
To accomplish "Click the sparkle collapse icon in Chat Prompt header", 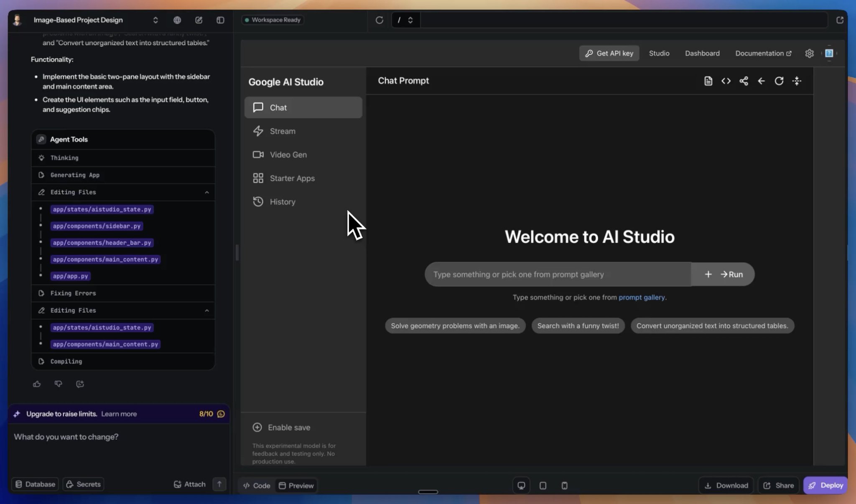I will [x=797, y=81].
